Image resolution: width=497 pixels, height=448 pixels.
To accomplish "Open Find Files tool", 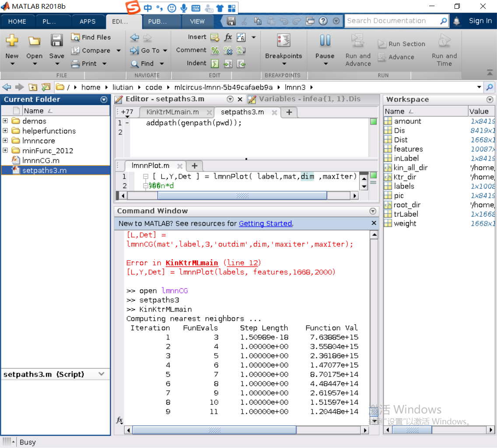I will click(91, 37).
